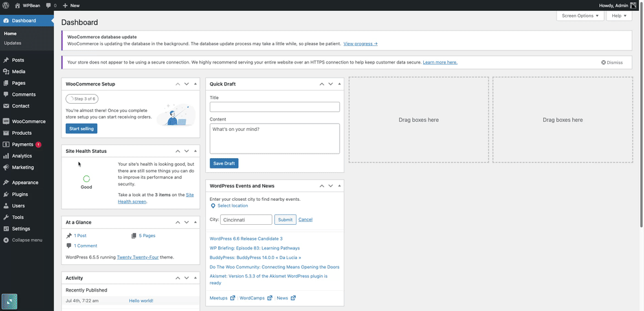Click the Dashboard gauge icon
Viewport: 644px width, 311px height.
pos(6,21)
